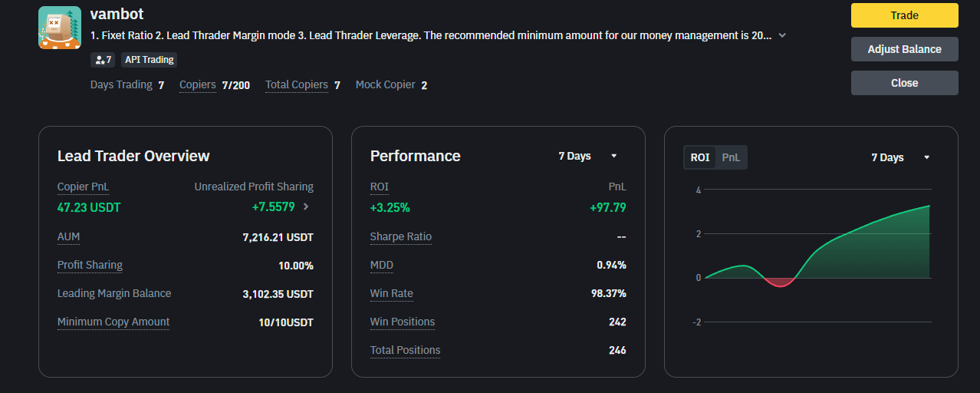The height and width of the screenshot is (393, 980).
Task: Open chart 7 Days period dropdown
Action: (x=900, y=157)
